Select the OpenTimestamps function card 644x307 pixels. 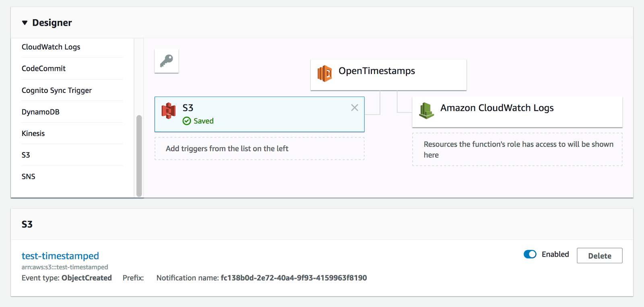388,75
